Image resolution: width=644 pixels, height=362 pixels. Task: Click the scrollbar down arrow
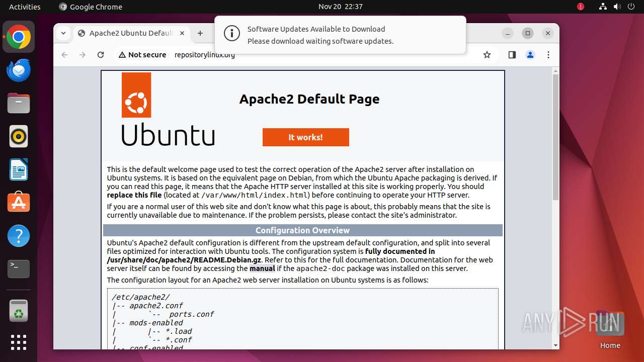click(x=555, y=345)
